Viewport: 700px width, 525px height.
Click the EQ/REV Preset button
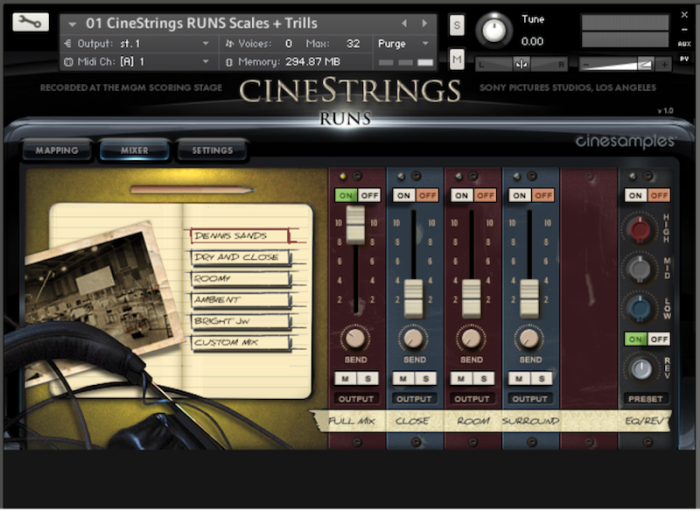pos(645,399)
